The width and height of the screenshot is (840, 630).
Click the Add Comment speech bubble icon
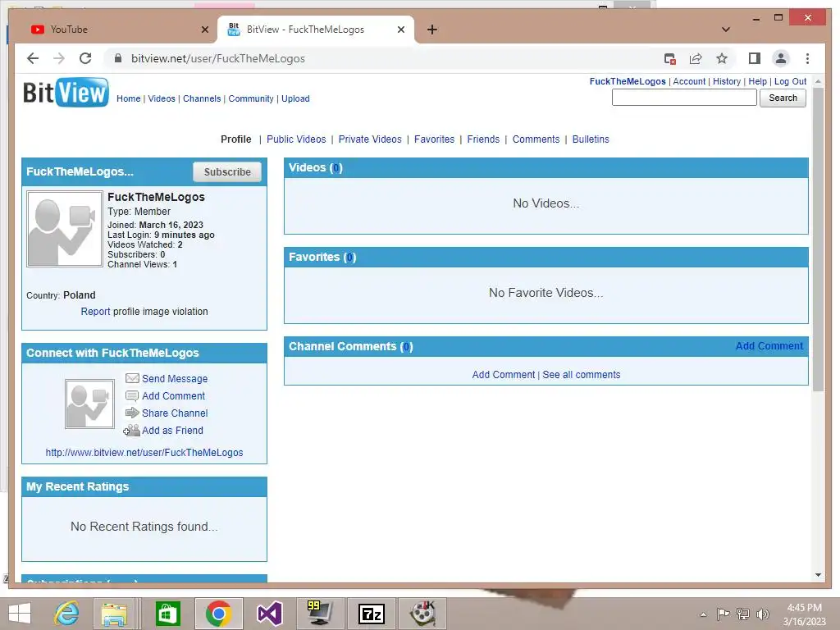[132, 396]
